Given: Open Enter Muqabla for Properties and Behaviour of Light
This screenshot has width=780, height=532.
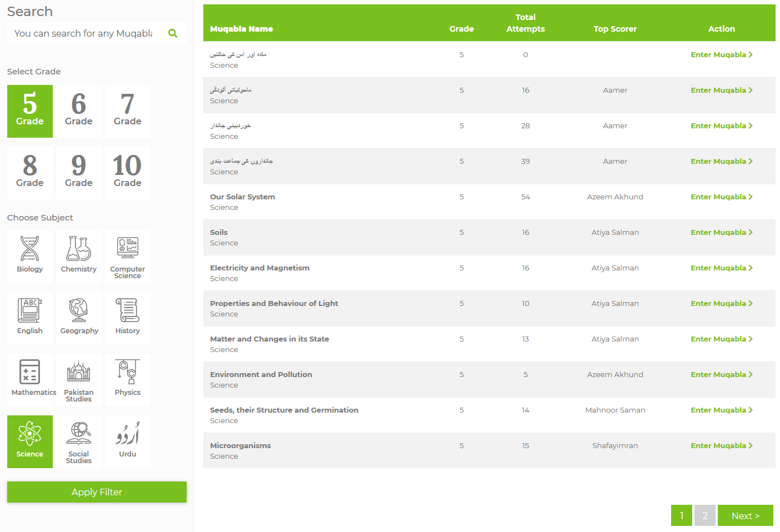Looking at the screenshot, I should pyautogui.click(x=722, y=303).
